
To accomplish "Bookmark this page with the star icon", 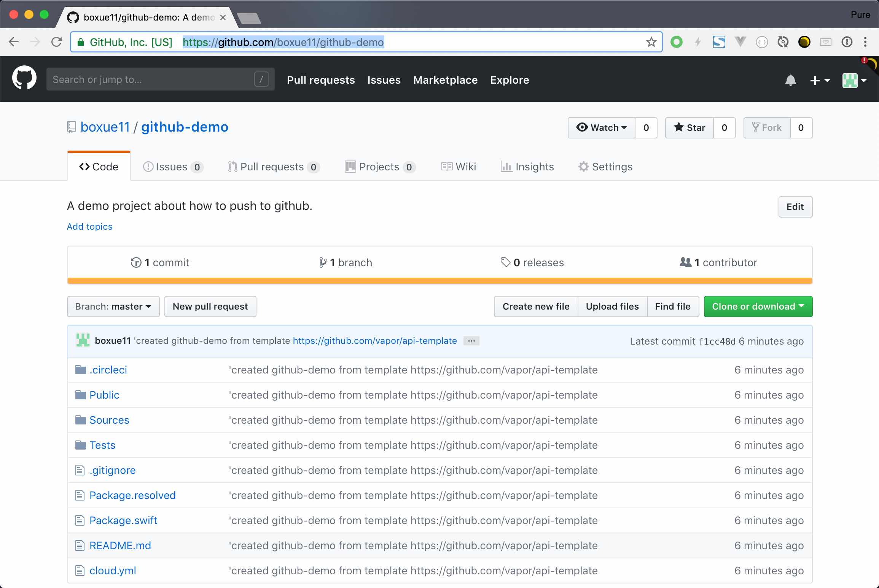I will 651,42.
